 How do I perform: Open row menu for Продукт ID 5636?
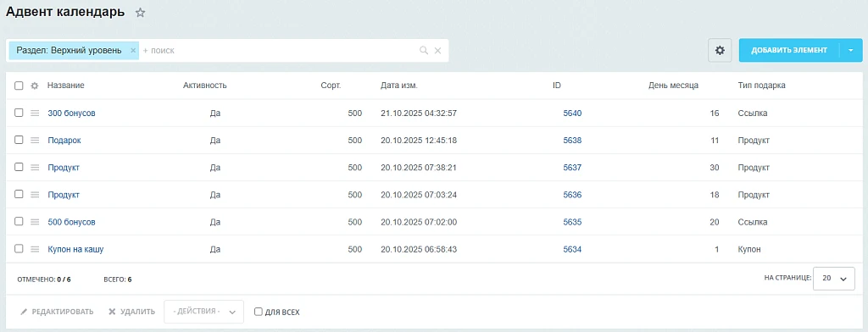click(35, 195)
